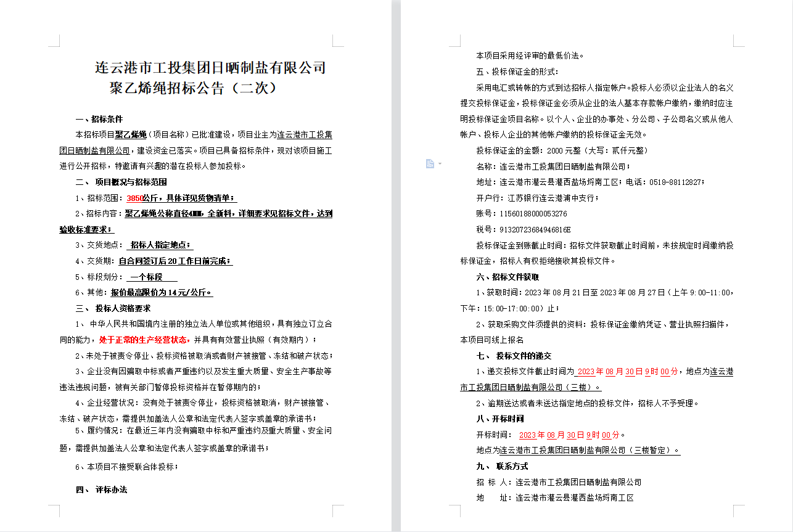Click the underlined text 招标人指定地点
The height and width of the screenshot is (532, 793).
[161, 245]
